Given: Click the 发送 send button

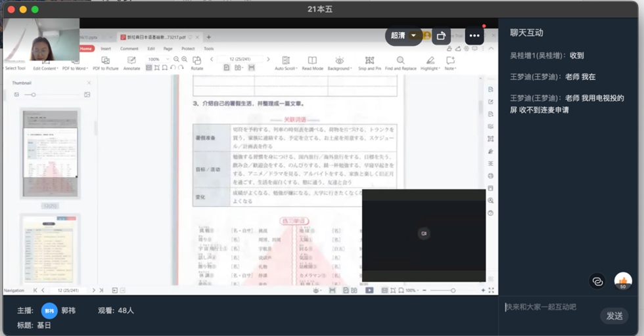Looking at the screenshot, I should [614, 316].
